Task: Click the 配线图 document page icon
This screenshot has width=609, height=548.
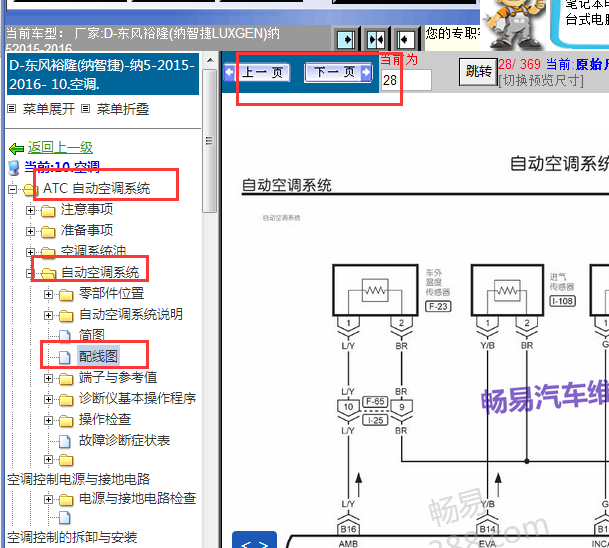Action: (x=65, y=357)
